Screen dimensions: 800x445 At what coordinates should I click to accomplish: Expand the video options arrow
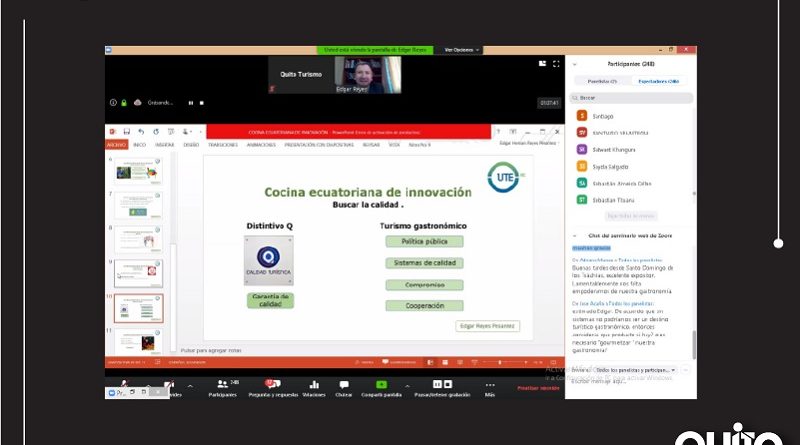click(190, 386)
